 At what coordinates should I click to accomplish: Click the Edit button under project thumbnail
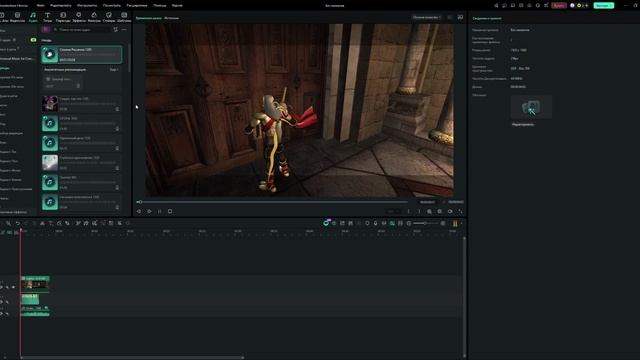point(523,124)
